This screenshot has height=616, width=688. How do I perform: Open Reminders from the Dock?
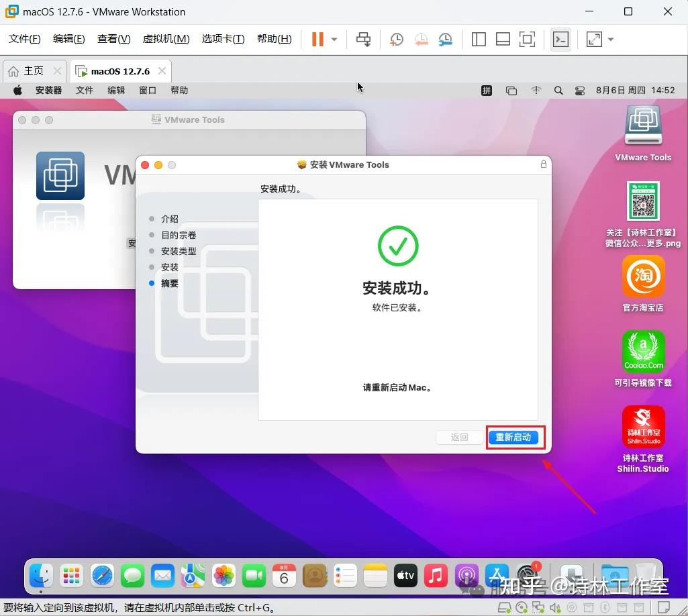345,575
